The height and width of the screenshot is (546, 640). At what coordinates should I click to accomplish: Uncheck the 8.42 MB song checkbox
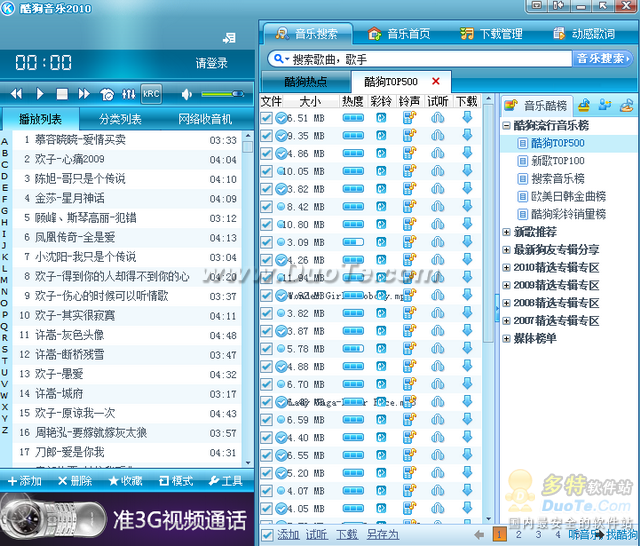click(x=267, y=206)
